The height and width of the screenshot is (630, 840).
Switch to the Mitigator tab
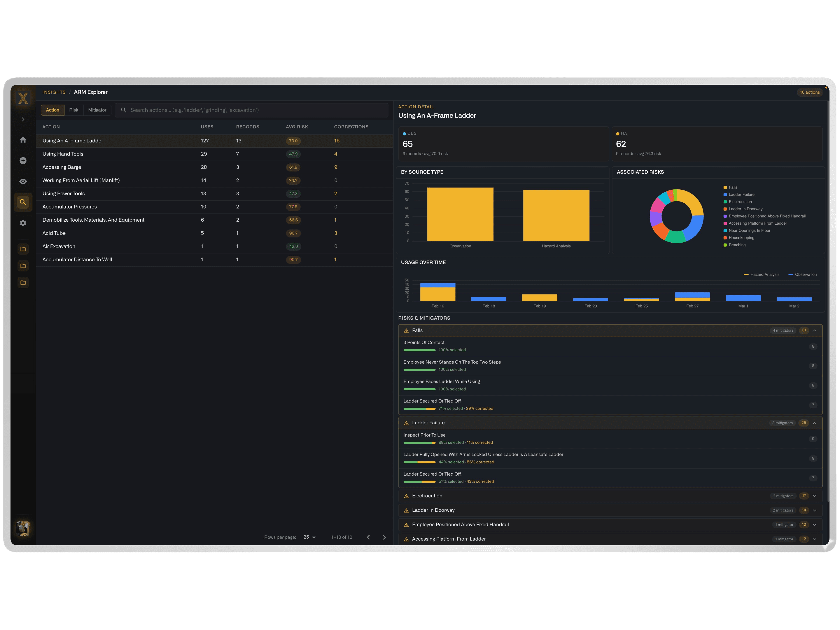tap(97, 110)
